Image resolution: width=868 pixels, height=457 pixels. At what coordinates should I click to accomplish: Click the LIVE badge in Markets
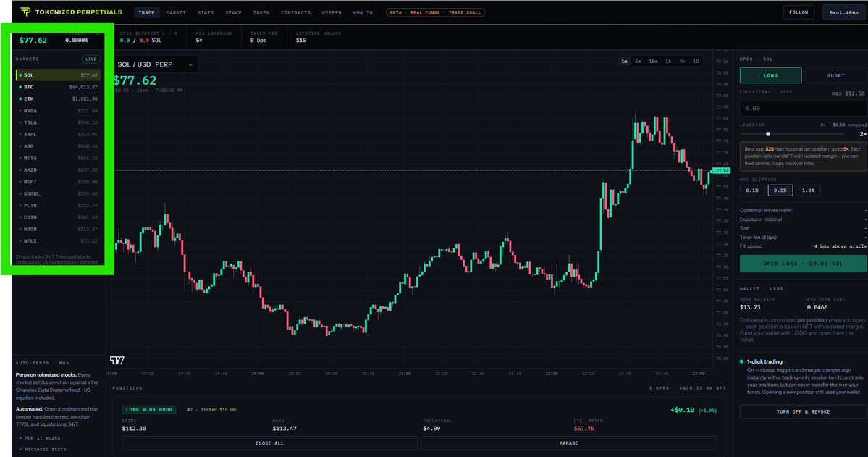click(x=90, y=59)
